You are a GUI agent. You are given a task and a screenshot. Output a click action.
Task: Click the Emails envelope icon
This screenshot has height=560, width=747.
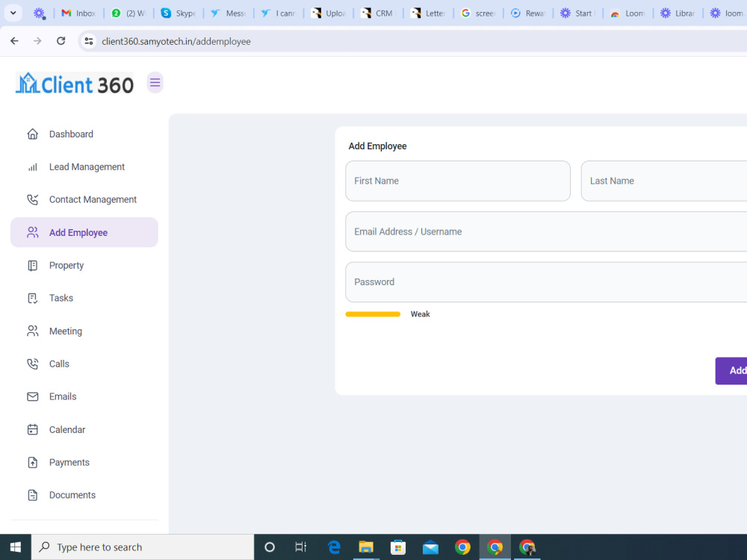[x=32, y=396]
